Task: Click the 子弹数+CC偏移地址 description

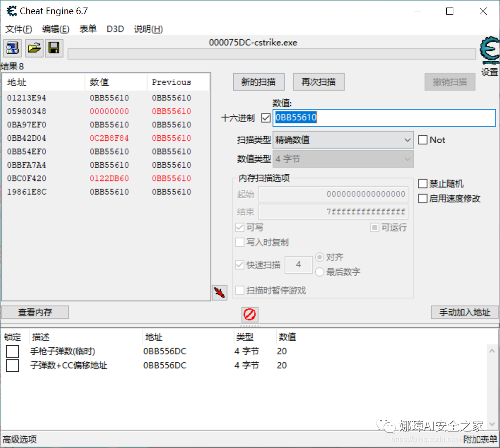Action: click(68, 366)
